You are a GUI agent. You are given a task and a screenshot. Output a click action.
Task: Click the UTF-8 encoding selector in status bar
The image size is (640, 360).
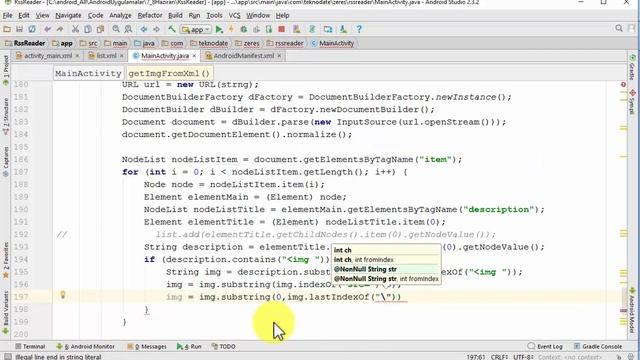point(523,357)
